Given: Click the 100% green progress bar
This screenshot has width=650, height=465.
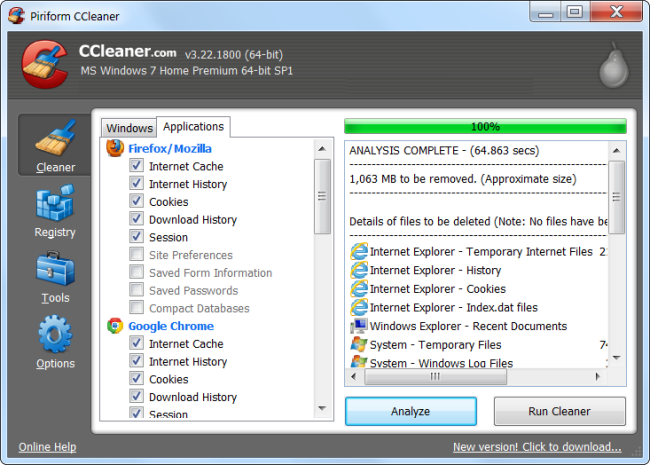Looking at the screenshot, I should [x=485, y=126].
